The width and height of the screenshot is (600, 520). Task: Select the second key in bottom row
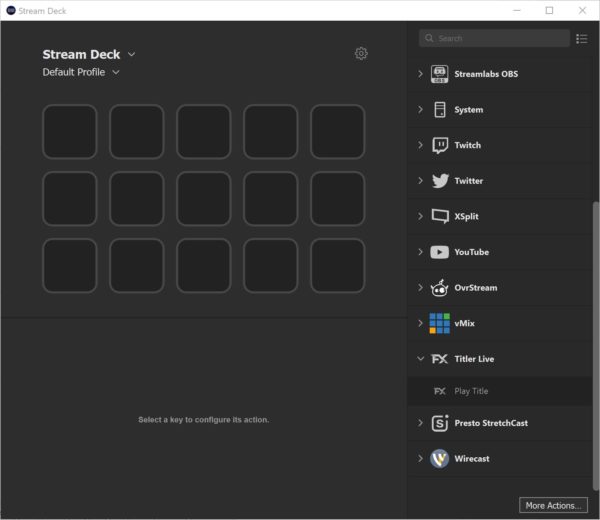point(137,266)
